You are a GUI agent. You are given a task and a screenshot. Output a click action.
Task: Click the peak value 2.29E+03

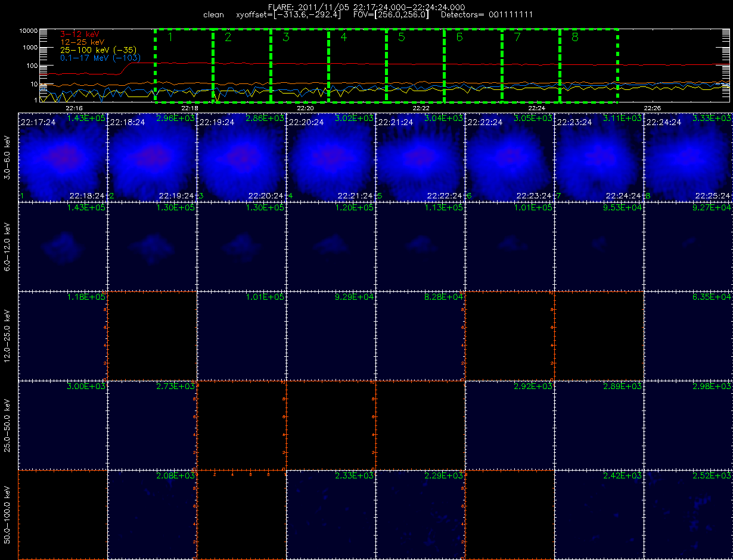tap(444, 476)
